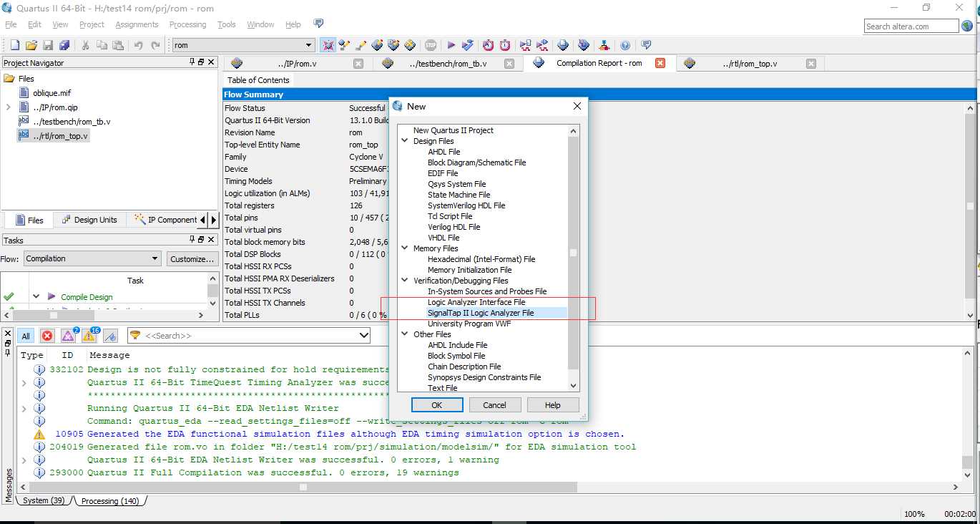Toggle the critical warning filter showing 2

69,335
